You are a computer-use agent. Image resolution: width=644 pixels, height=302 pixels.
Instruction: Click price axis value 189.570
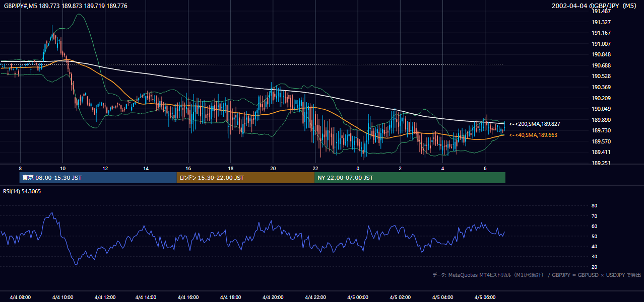coord(601,141)
